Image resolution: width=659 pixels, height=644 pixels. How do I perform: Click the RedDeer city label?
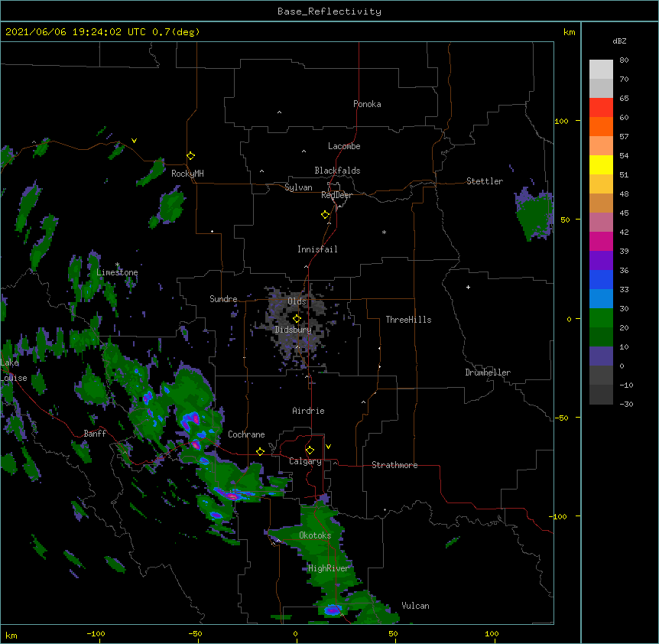tap(336, 195)
